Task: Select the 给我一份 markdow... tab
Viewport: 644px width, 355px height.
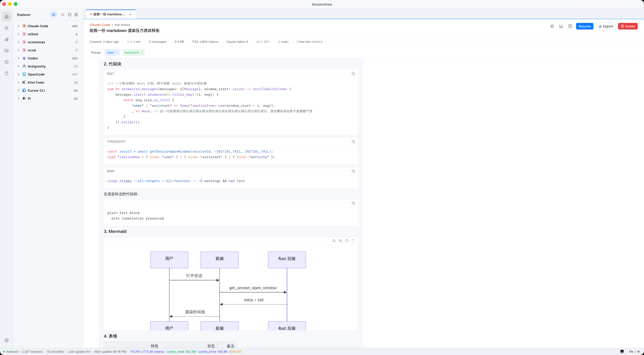Action: point(111,14)
